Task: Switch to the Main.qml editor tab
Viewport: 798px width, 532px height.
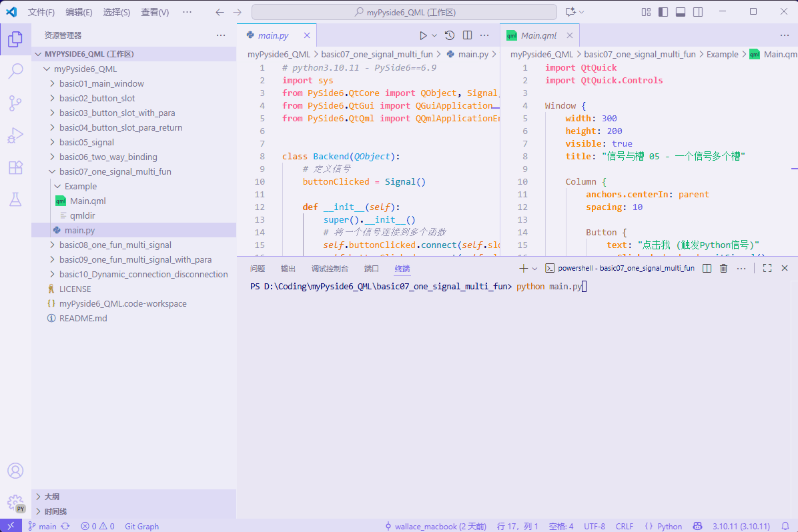Action: (540, 35)
